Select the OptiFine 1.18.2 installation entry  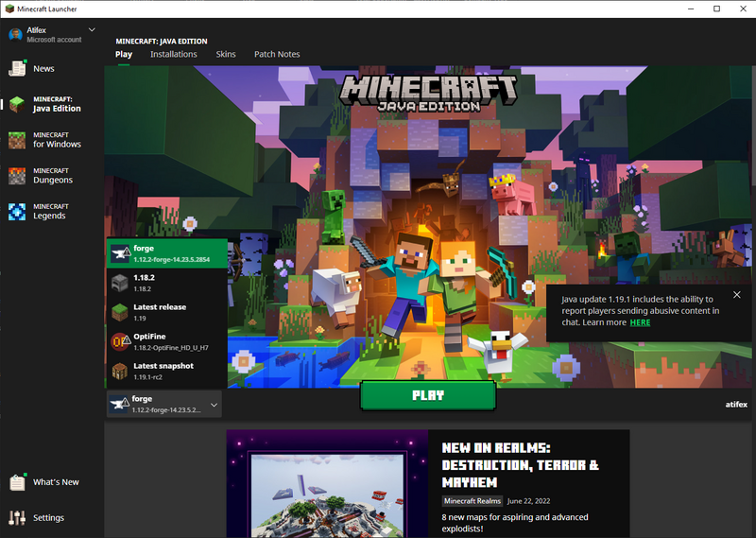167,341
